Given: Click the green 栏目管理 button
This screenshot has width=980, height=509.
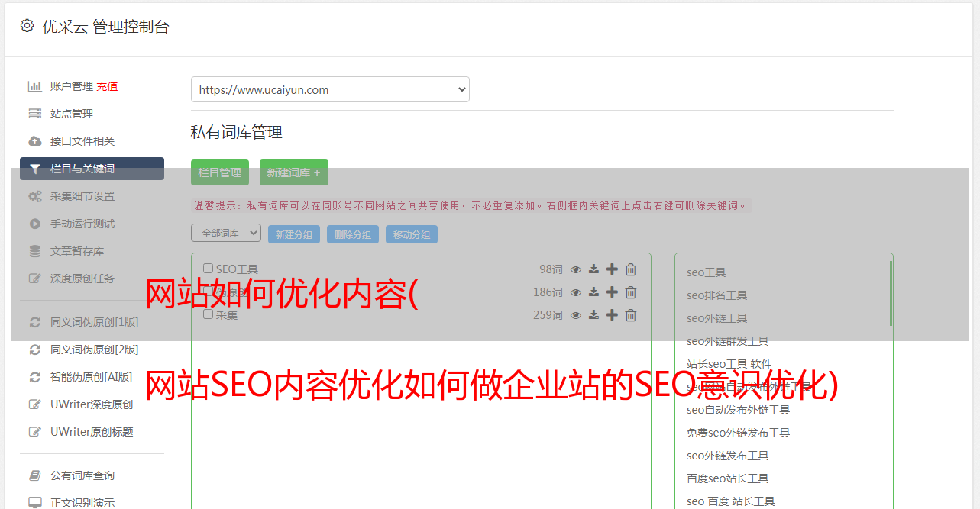Looking at the screenshot, I should point(220,172).
